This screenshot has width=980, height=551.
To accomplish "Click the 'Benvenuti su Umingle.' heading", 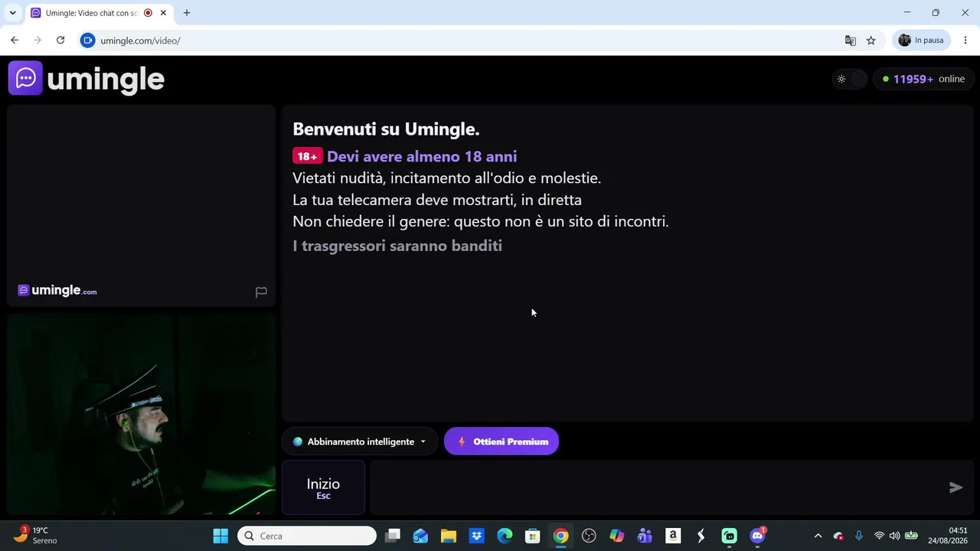I will (x=386, y=129).
